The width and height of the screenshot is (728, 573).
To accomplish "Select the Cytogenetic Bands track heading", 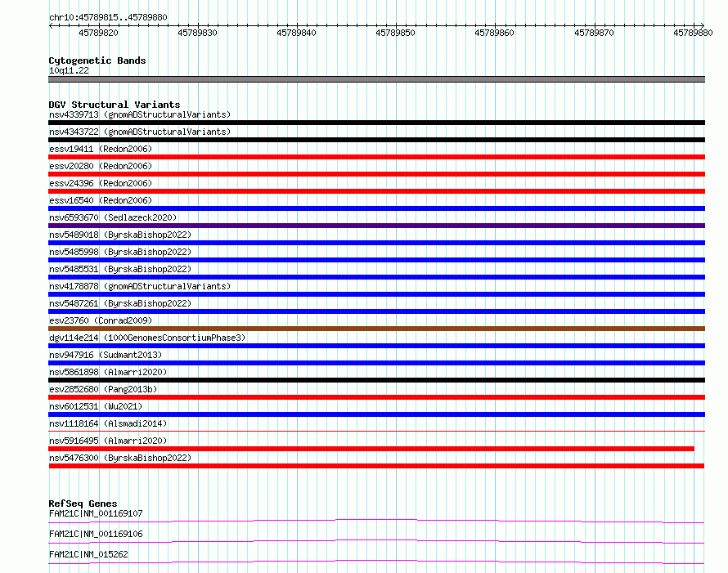I will pos(97,60).
